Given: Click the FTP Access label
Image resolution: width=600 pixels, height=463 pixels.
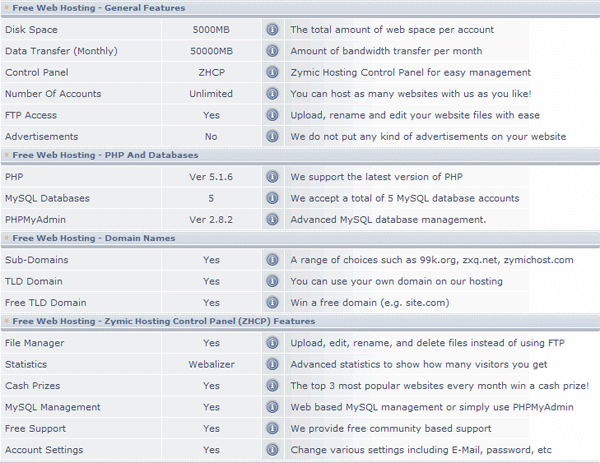Looking at the screenshot, I should [31, 115].
